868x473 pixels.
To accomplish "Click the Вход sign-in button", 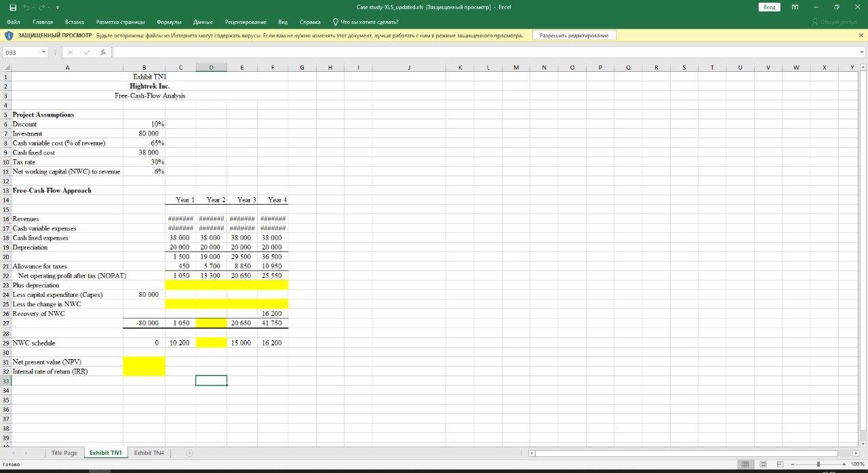I will click(x=769, y=7).
